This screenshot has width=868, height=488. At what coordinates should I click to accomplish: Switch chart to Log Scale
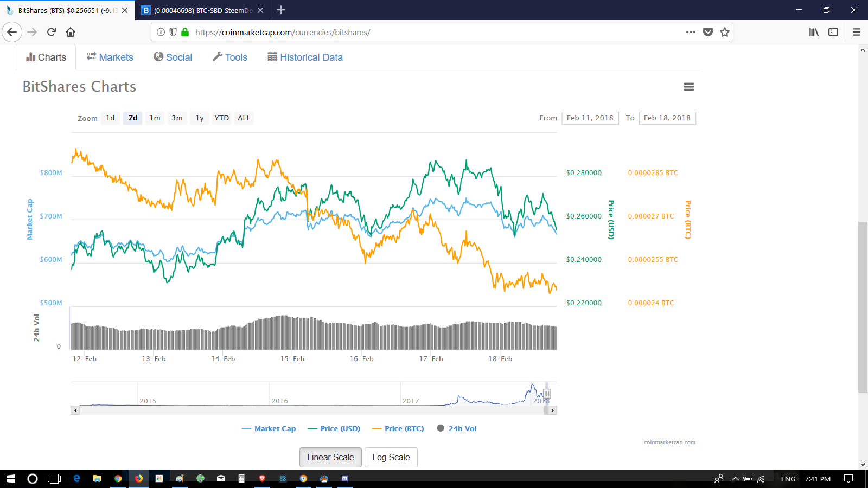click(391, 457)
